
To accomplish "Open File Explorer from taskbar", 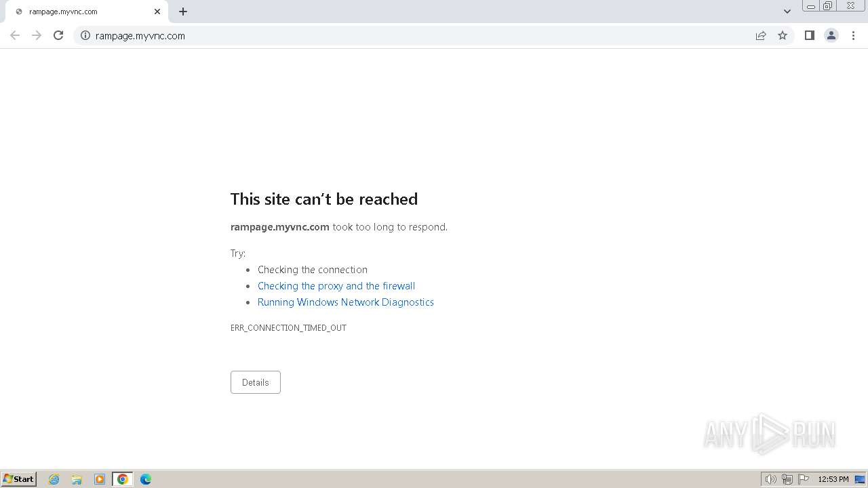I will (77, 479).
